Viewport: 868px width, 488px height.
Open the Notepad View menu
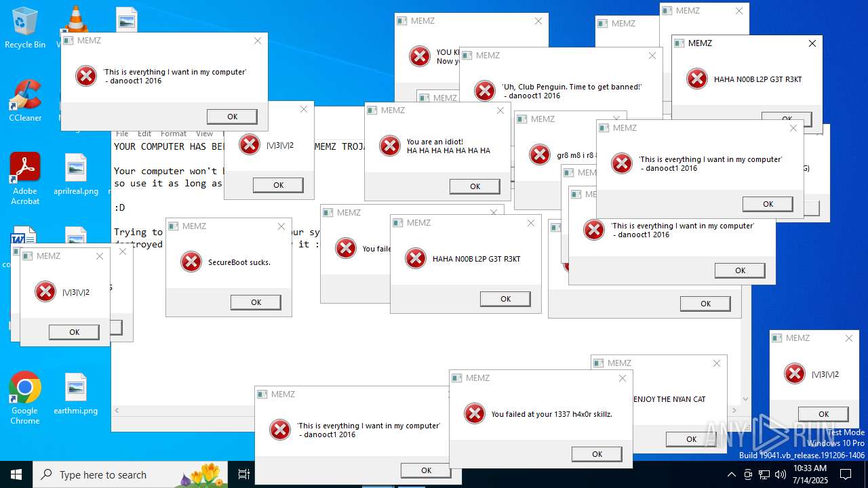coord(204,134)
